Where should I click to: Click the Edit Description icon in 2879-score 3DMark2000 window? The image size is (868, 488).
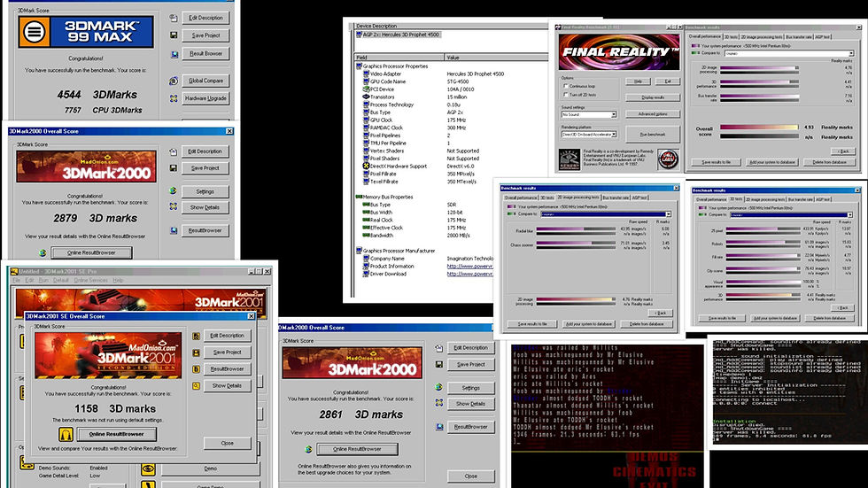pyautogui.click(x=174, y=151)
